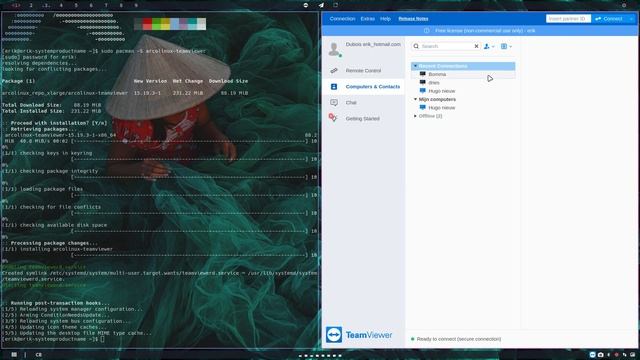Click the Getting Started icon
The width and height of the screenshot is (640, 360).
click(333, 118)
